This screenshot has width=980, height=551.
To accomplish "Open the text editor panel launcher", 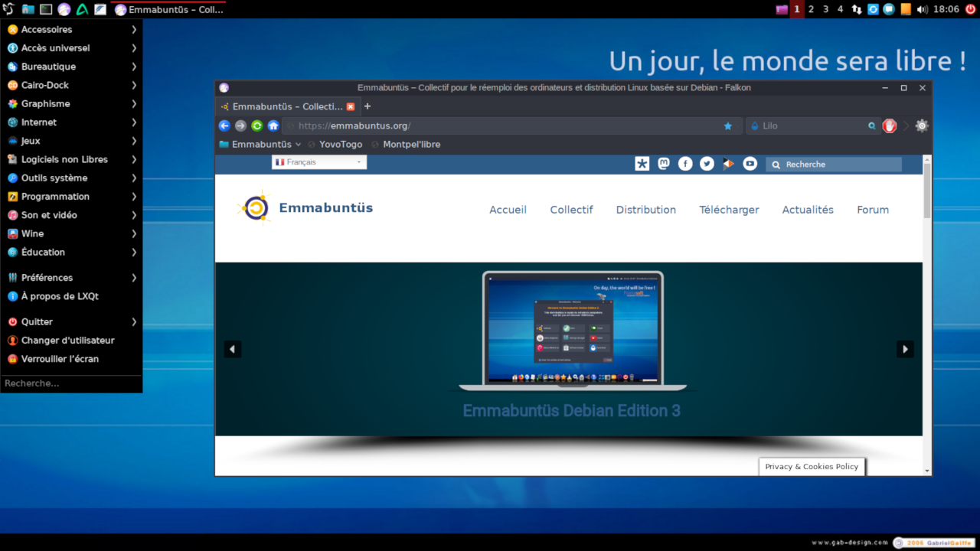I will point(100,9).
